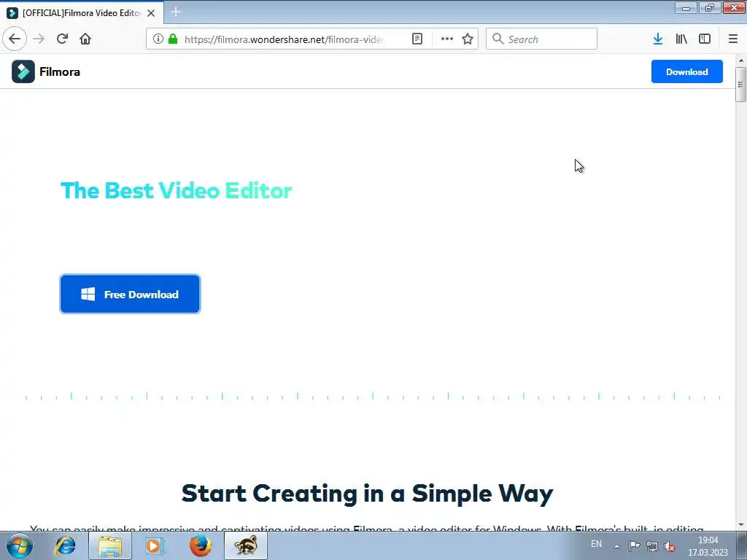Click the page scrollbar thumb
The height and width of the screenshot is (560, 747).
pos(740,85)
